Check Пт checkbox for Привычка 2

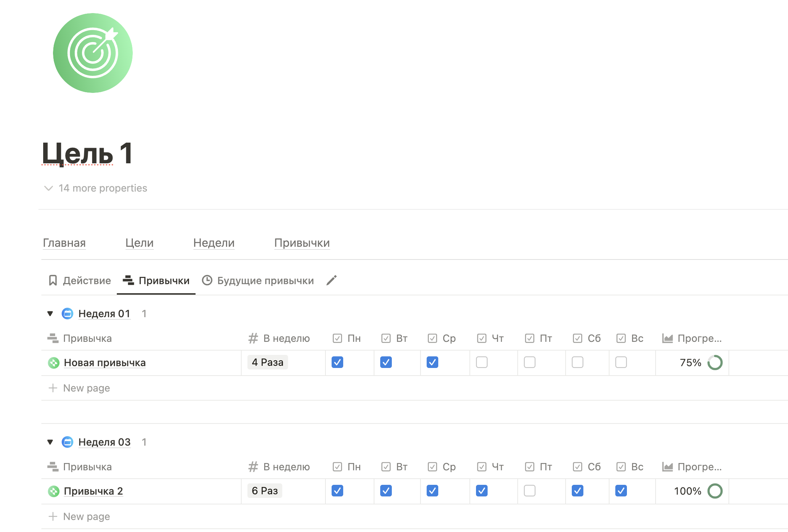click(x=529, y=491)
